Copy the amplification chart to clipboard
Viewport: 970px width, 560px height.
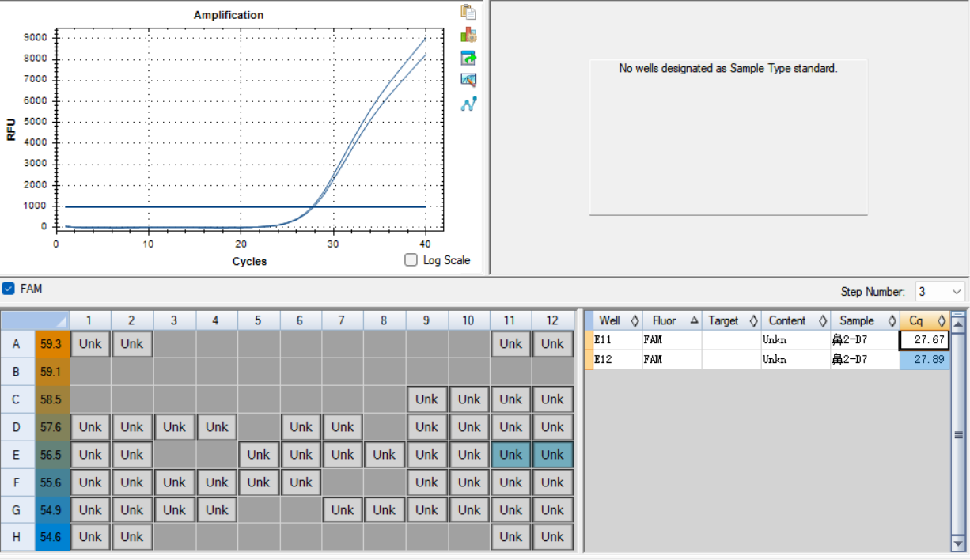[x=468, y=12]
